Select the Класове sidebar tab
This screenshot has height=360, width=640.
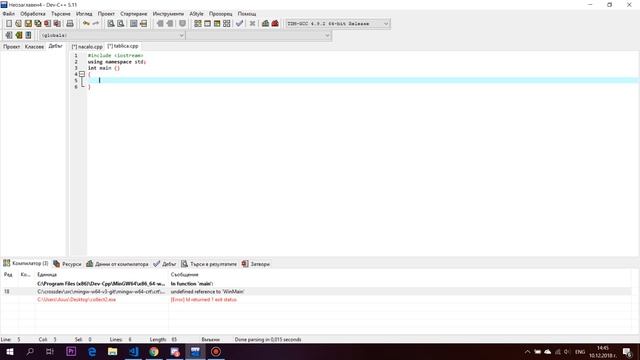[34, 47]
